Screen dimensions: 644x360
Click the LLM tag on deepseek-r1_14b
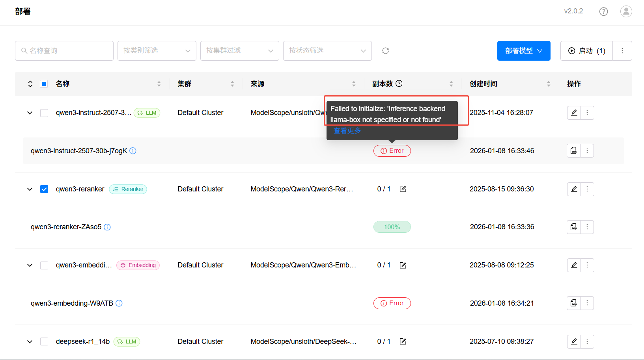tap(127, 342)
